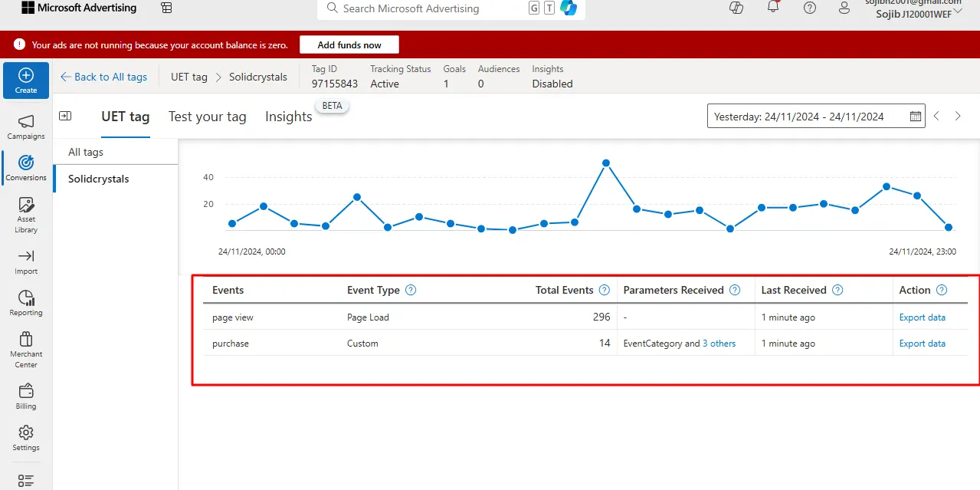Open the Conversions section
This screenshot has width=980, height=490.
pyautogui.click(x=26, y=168)
